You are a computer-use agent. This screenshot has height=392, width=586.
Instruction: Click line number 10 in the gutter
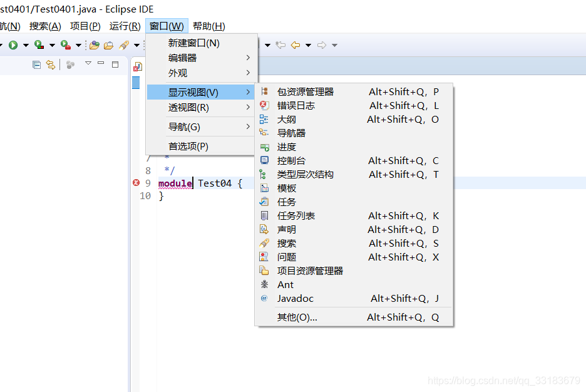tap(145, 196)
